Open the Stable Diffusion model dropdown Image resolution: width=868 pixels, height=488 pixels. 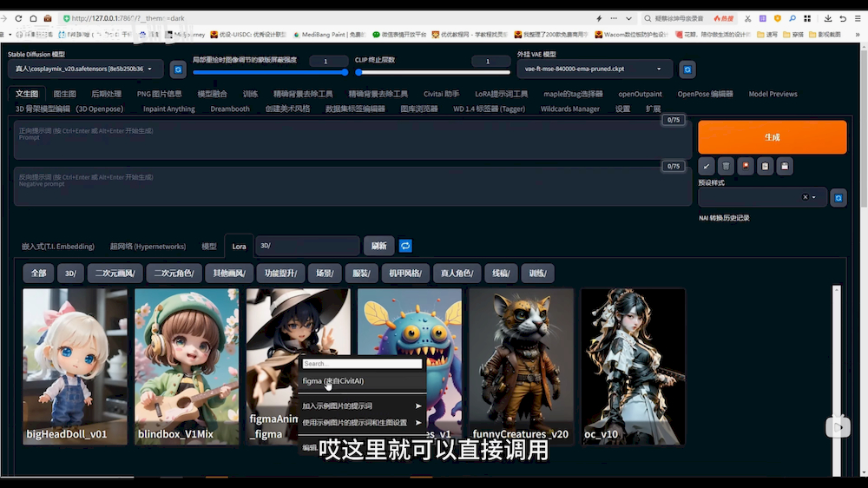pos(84,69)
